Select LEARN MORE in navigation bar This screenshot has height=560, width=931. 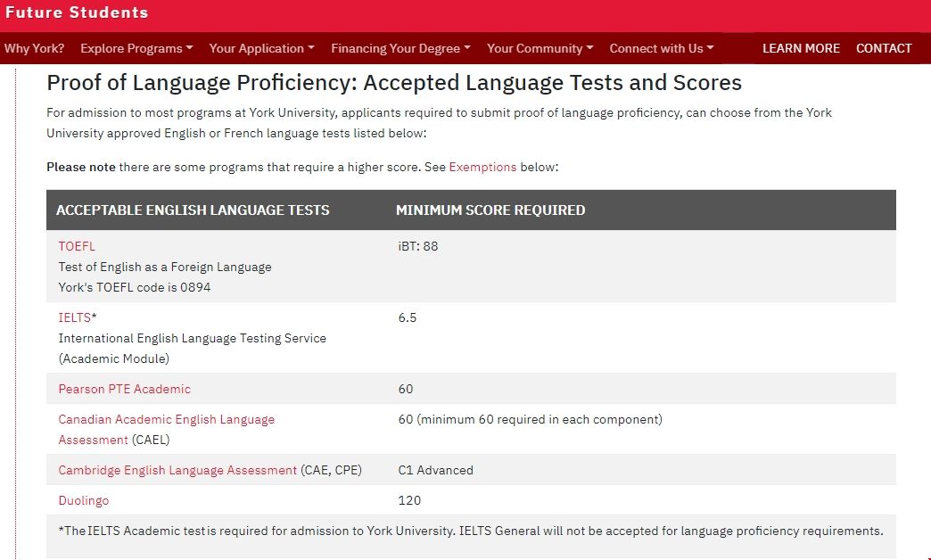click(801, 48)
